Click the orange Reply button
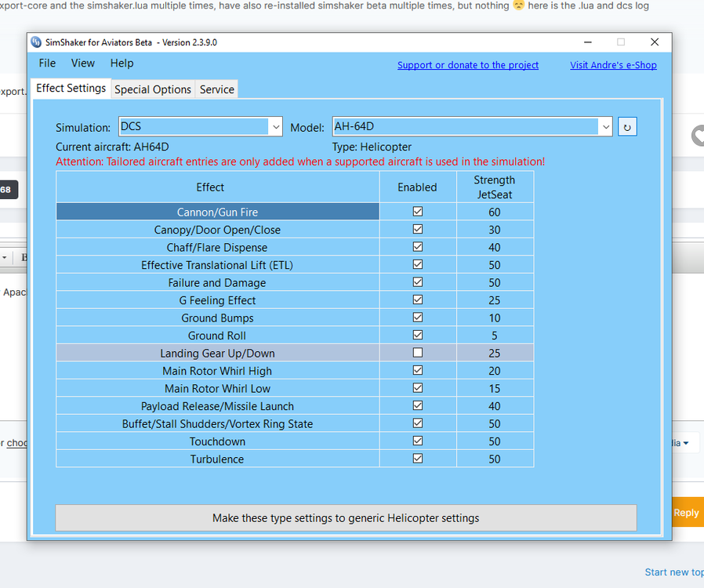 686,512
